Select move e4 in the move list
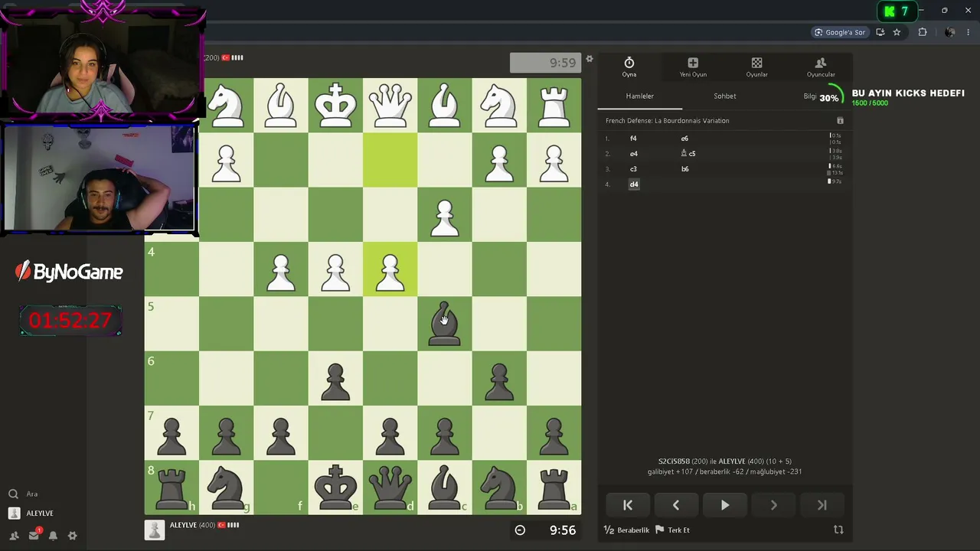 [633, 154]
